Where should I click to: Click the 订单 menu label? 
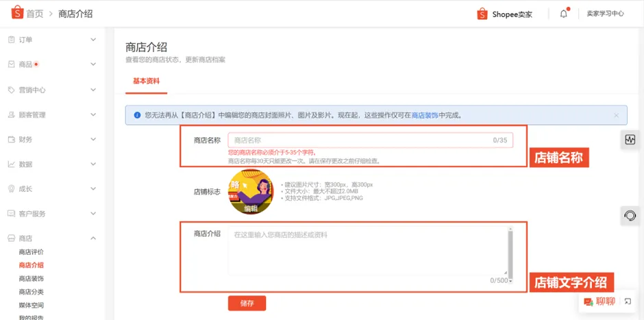25,40
